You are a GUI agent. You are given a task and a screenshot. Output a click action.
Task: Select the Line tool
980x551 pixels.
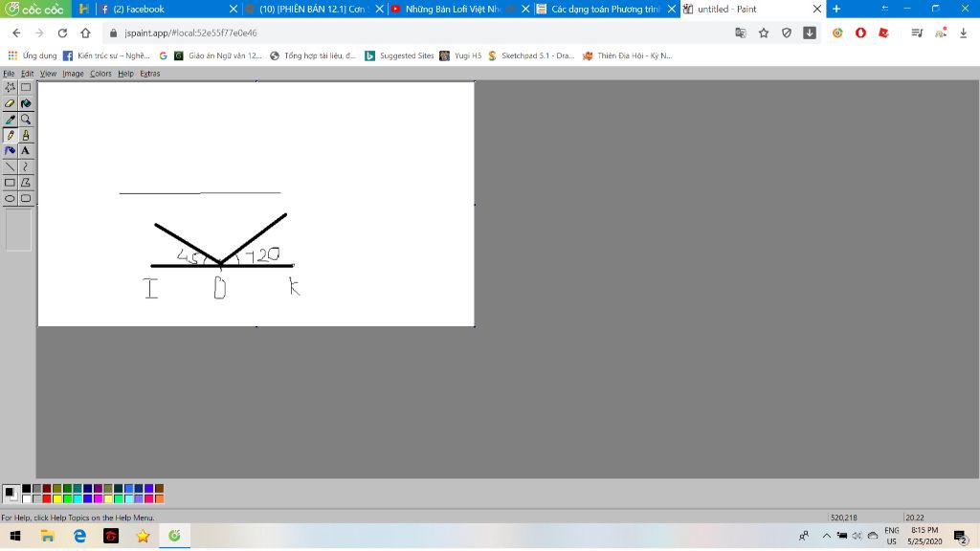coord(10,166)
